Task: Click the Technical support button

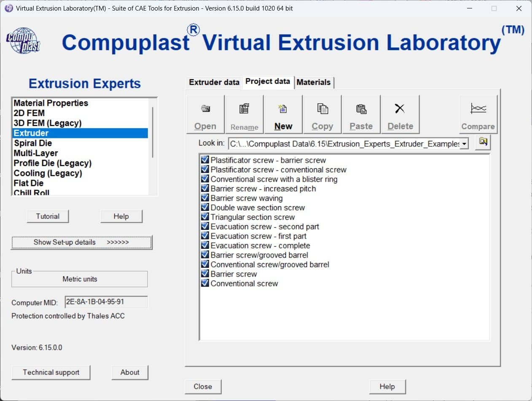Action: 51,372
